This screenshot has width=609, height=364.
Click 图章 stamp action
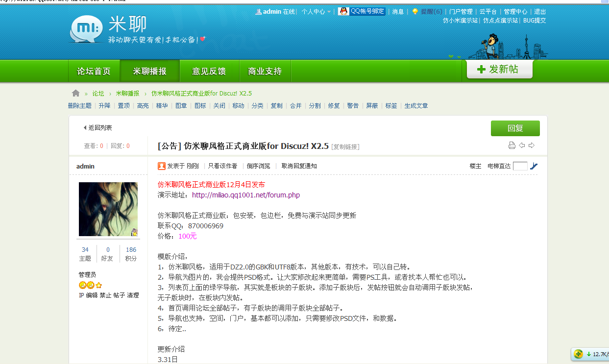coord(181,106)
